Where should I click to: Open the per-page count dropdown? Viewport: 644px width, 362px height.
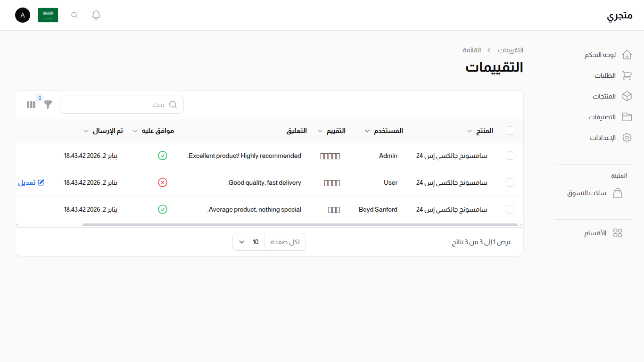pos(248,242)
